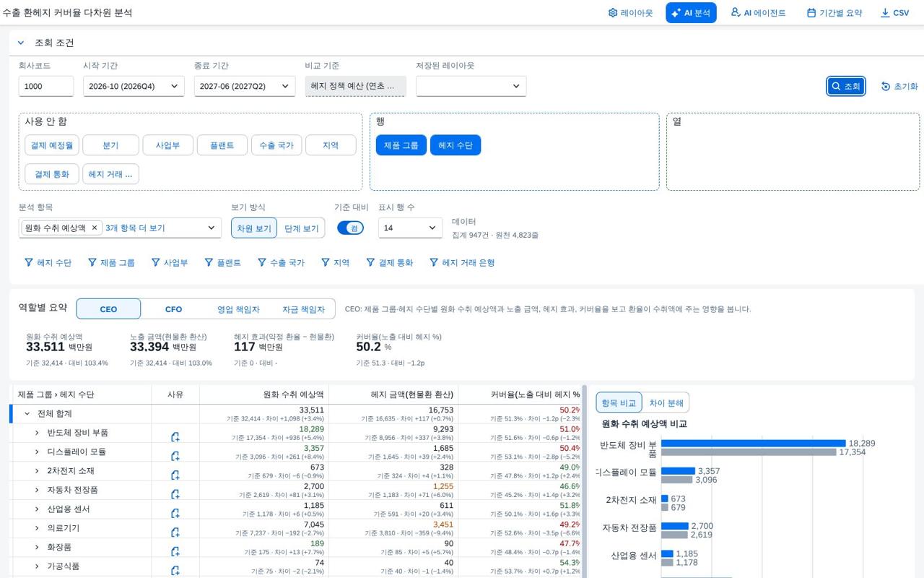Select the CFO role tab
Screen dimensions: 924x578
(x=173, y=309)
